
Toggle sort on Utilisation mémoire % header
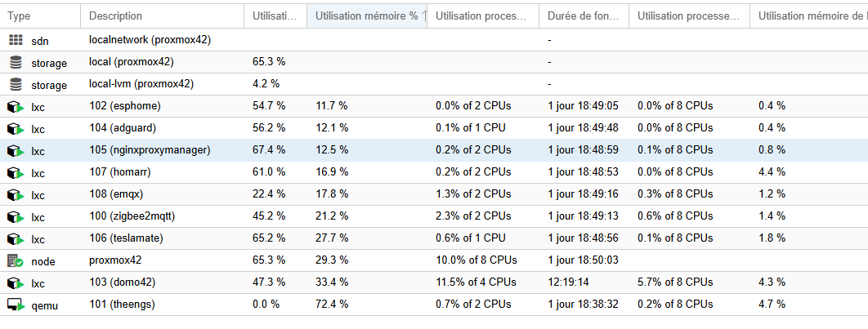366,16
